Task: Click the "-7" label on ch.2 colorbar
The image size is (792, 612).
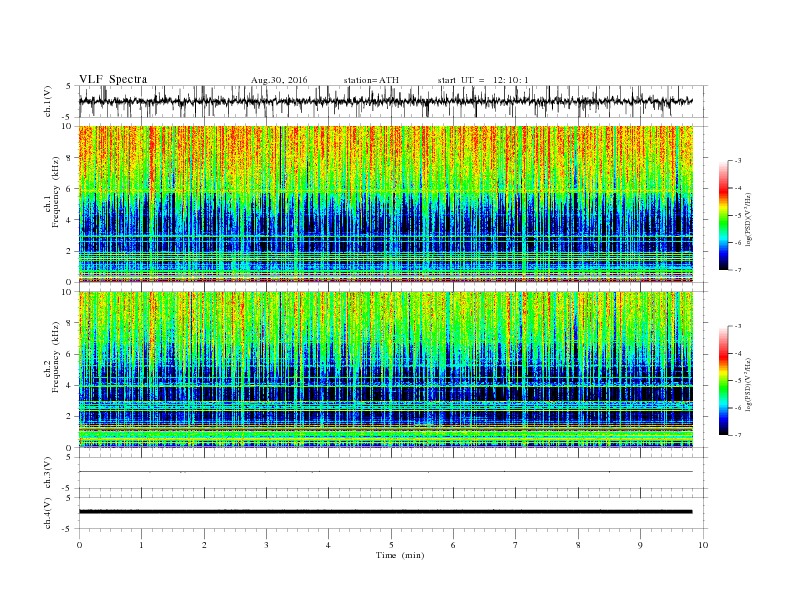Action: 738,435
